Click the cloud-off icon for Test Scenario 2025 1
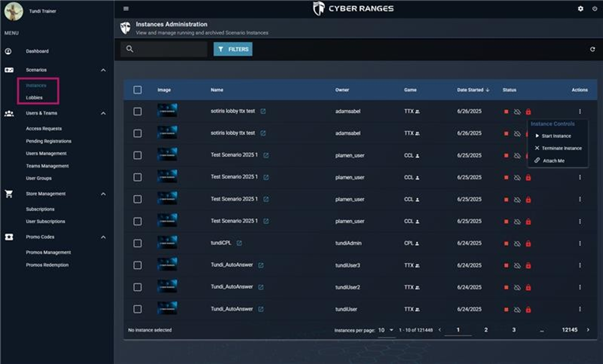 click(518, 155)
